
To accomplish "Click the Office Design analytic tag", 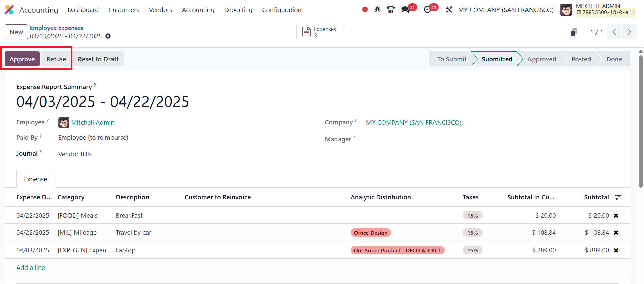I will (x=371, y=233).
